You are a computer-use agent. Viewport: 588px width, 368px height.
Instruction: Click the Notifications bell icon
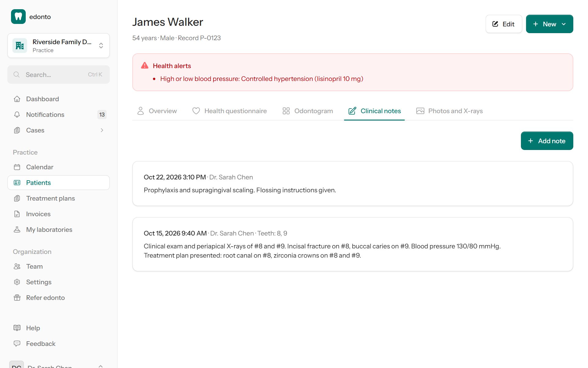pos(17,115)
